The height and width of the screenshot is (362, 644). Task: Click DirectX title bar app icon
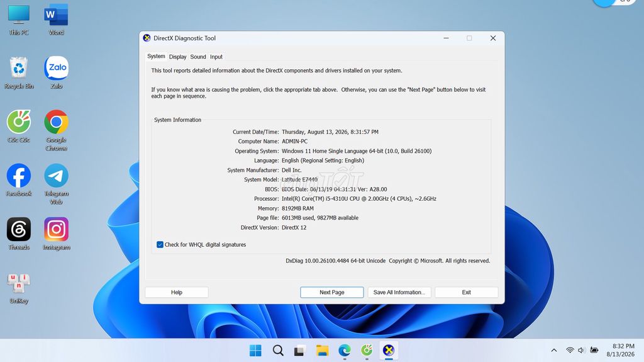click(x=147, y=38)
